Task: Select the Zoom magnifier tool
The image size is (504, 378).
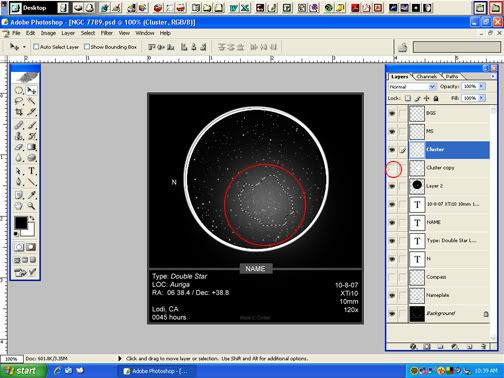Action: pyautogui.click(x=31, y=206)
